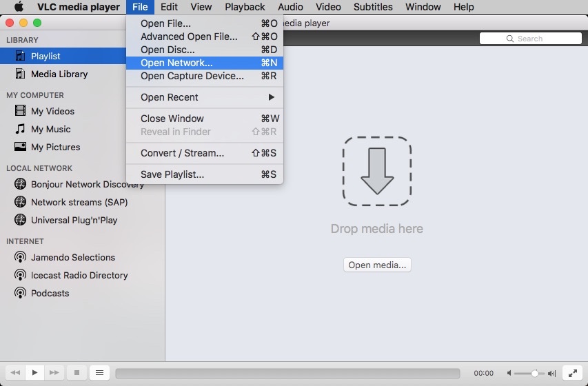588x386 pixels.
Task: Click the drop media arrow icon
Action: coord(377,171)
